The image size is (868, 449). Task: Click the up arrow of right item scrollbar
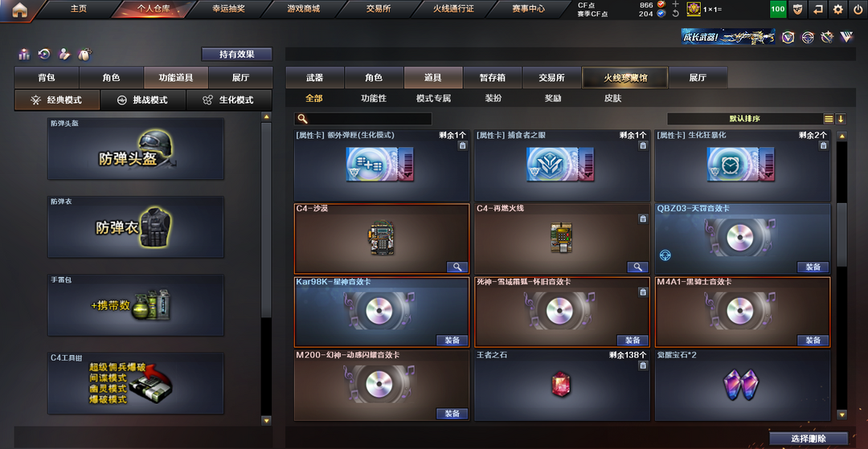(x=842, y=136)
